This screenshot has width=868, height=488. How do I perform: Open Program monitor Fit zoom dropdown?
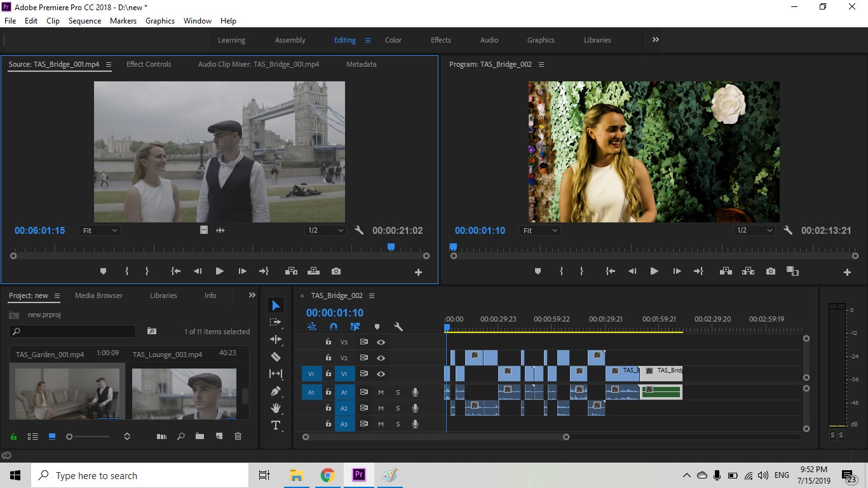pyautogui.click(x=539, y=231)
